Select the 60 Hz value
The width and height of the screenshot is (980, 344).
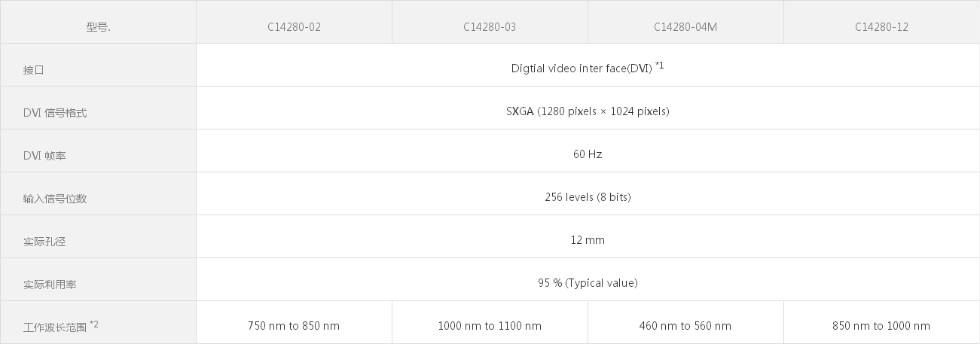coord(588,154)
